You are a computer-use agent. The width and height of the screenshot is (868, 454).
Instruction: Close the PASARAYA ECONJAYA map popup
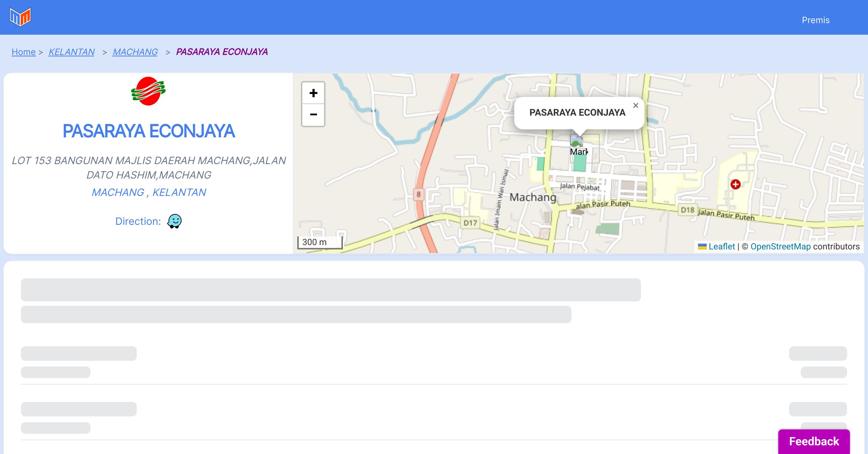[x=635, y=106]
